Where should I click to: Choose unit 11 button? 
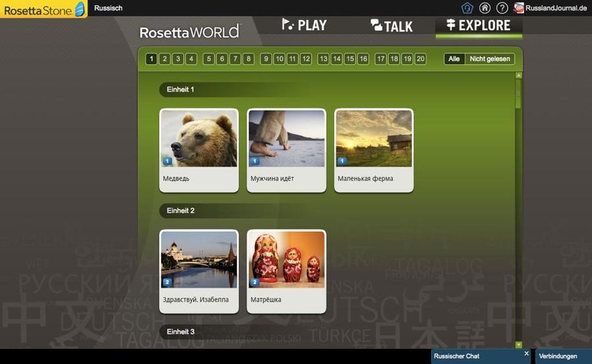point(292,59)
